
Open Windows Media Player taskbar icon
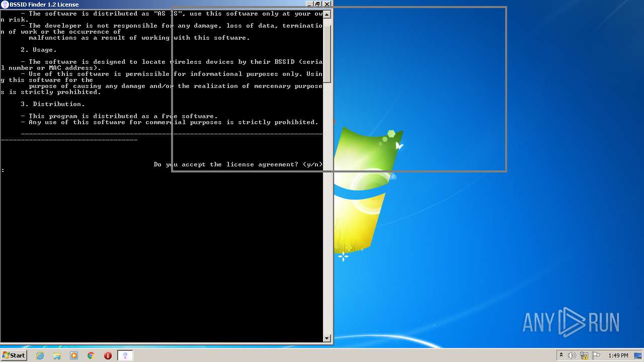pos(74,355)
